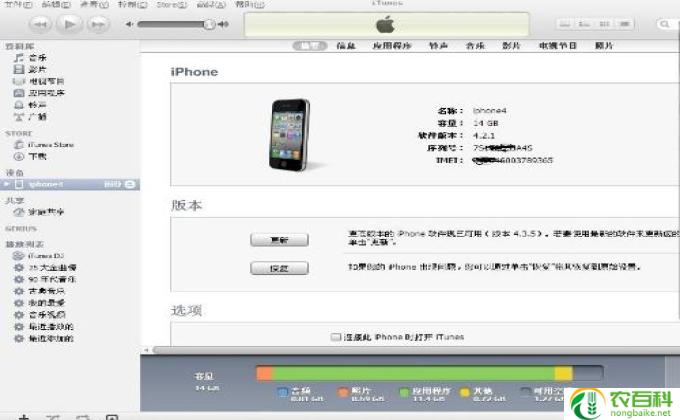Viewport: 680px width, 420px height.
Task: Click the high volume speaker icon
Action: pos(223,24)
